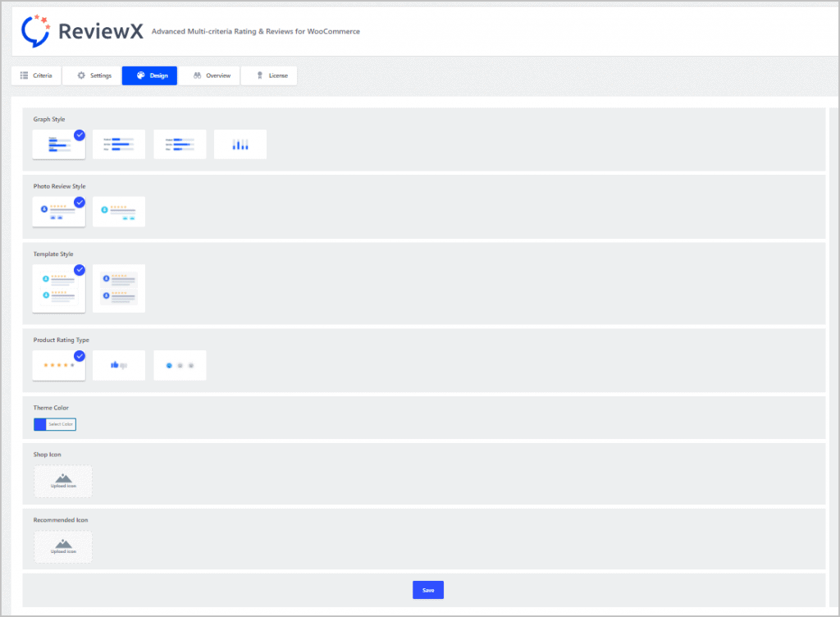Click the Save button
840x617 pixels.
[x=427, y=589]
